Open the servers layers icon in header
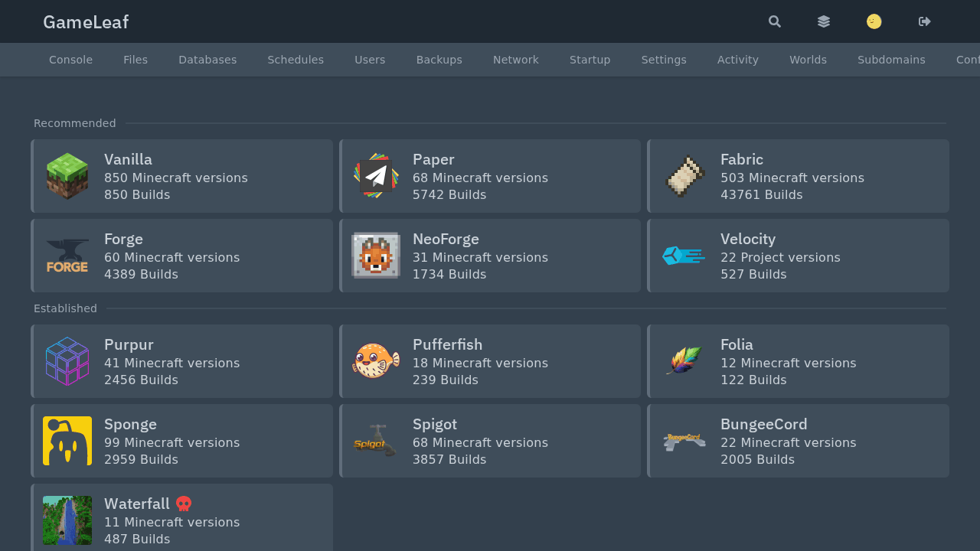 (x=824, y=21)
